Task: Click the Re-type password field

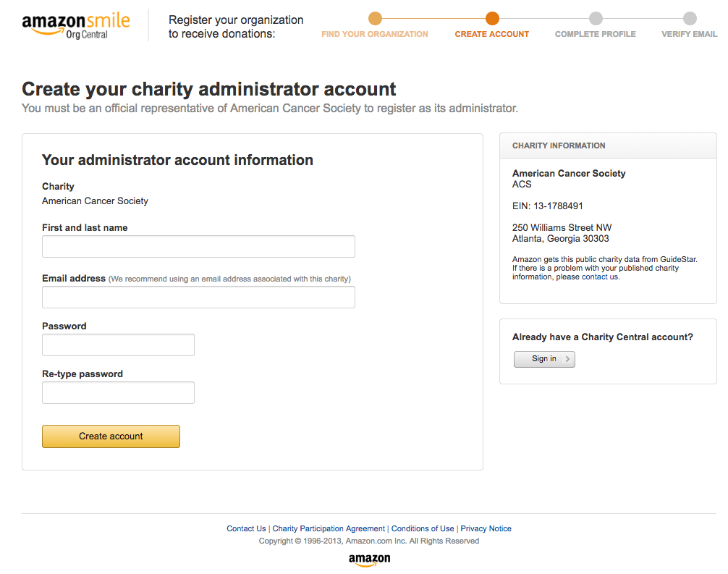Action: [118, 392]
